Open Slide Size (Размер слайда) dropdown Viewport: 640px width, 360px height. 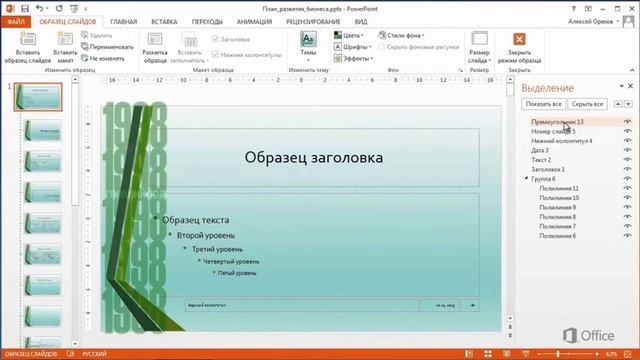pos(479,47)
